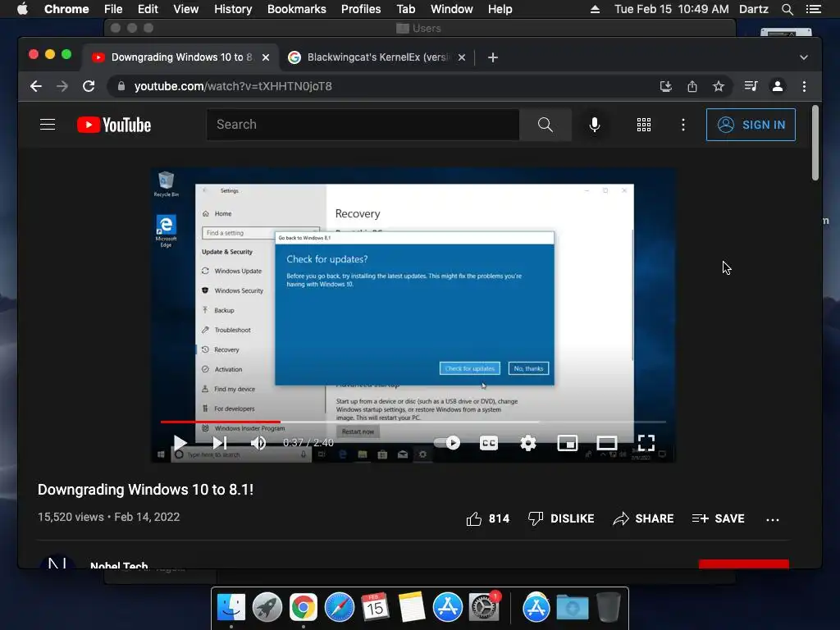Go back in Chrome
Viewport: 840px width, 630px height.
pos(36,86)
